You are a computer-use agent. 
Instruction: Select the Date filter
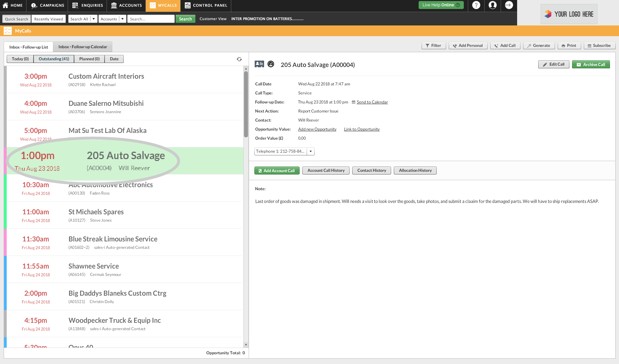point(114,59)
